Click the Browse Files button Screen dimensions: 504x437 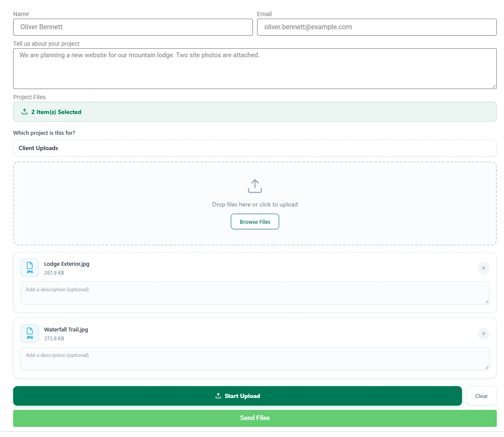[255, 222]
